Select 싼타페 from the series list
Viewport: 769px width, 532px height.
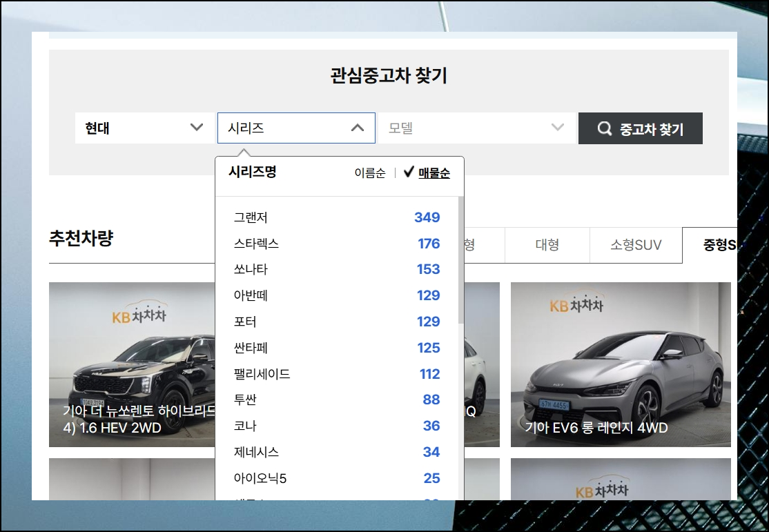(x=336, y=348)
